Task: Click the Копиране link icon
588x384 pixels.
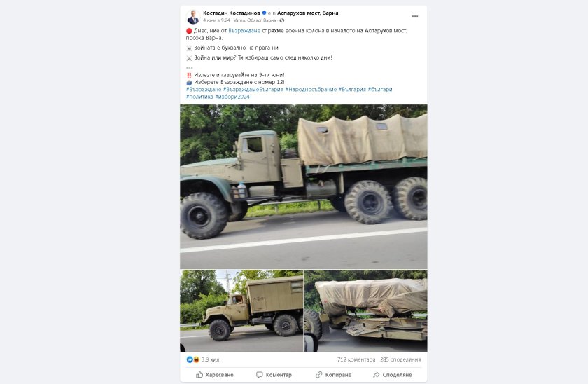Action: pos(318,375)
